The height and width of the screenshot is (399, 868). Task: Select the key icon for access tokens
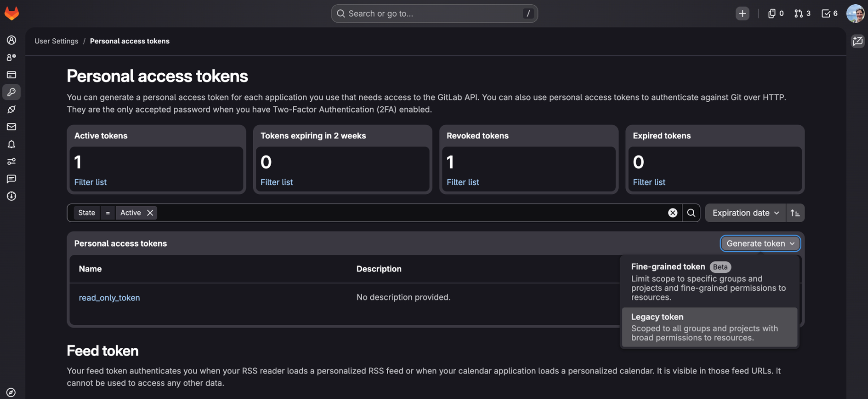pos(11,92)
